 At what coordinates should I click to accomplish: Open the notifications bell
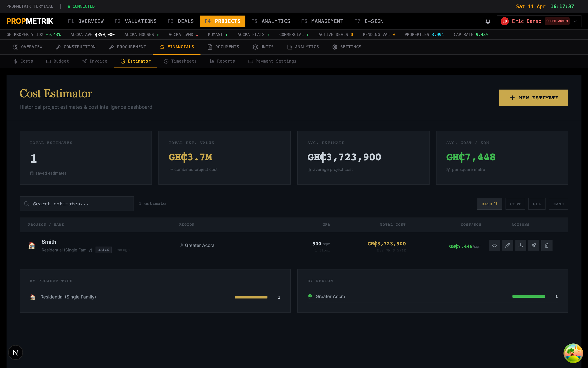coord(488,21)
